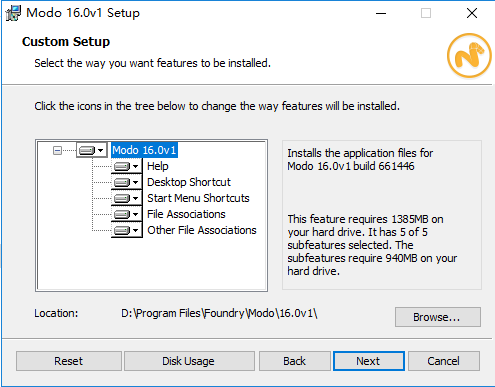Select the File Associations feature label
This screenshot has height=387, width=495.
pyautogui.click(x=186, y=214)
